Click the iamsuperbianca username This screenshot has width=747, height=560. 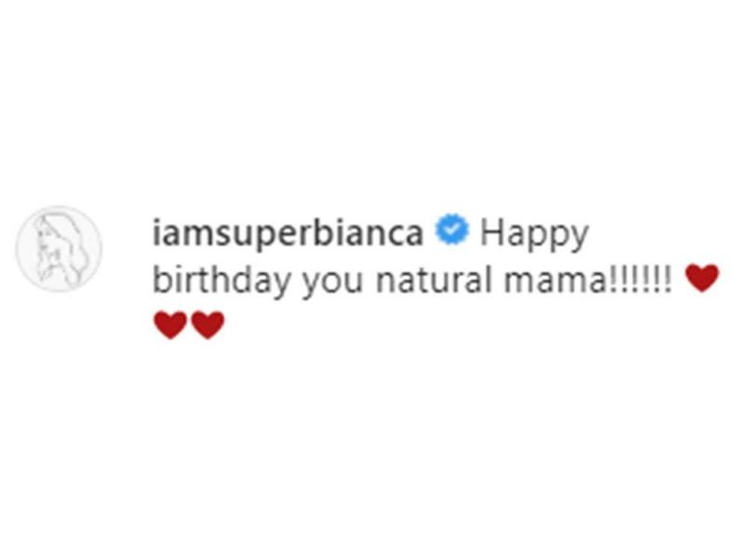pos(288,234)
